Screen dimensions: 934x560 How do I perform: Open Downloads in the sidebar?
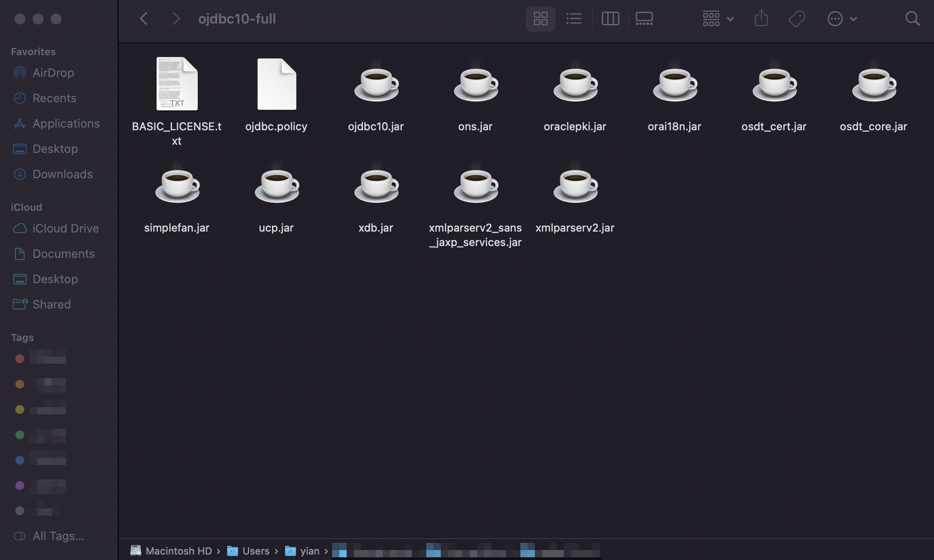coord(62,174)
